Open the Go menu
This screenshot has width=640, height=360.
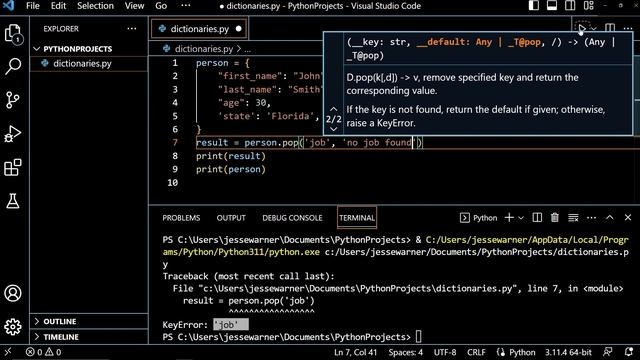(161, 6)
